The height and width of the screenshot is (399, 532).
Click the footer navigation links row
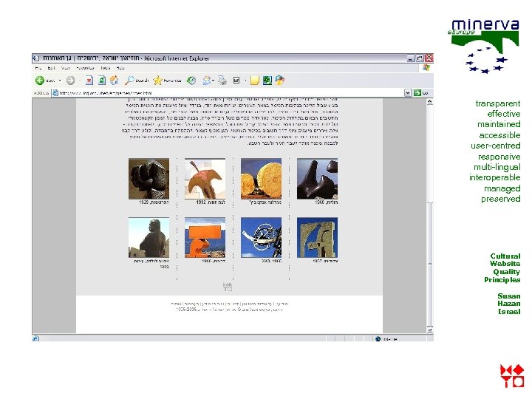tap(229, 304)
